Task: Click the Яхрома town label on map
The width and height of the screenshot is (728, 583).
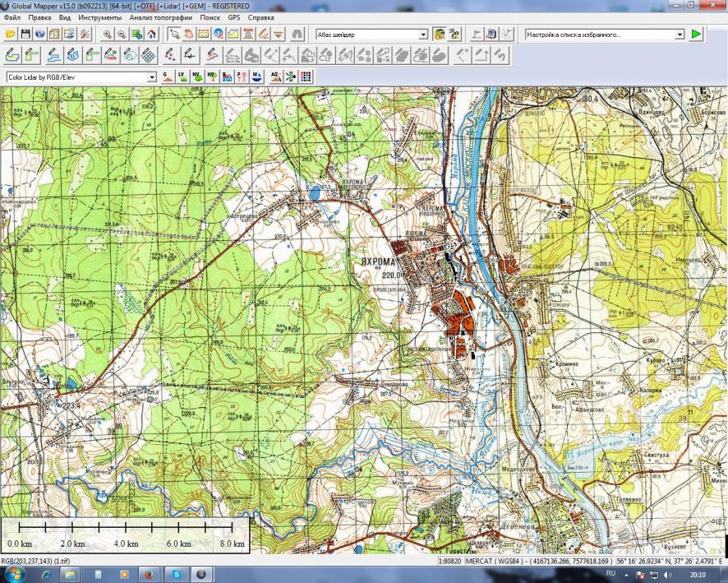Action: click(380, 261)
